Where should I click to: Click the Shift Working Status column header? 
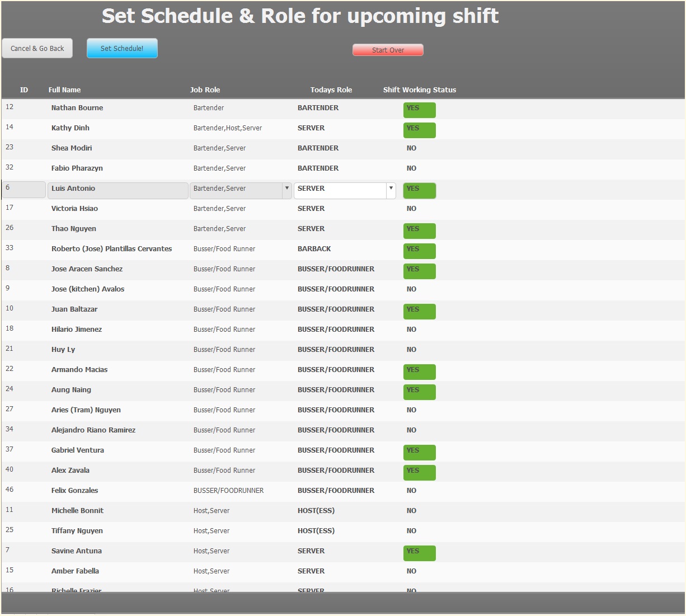pos(420,90)
